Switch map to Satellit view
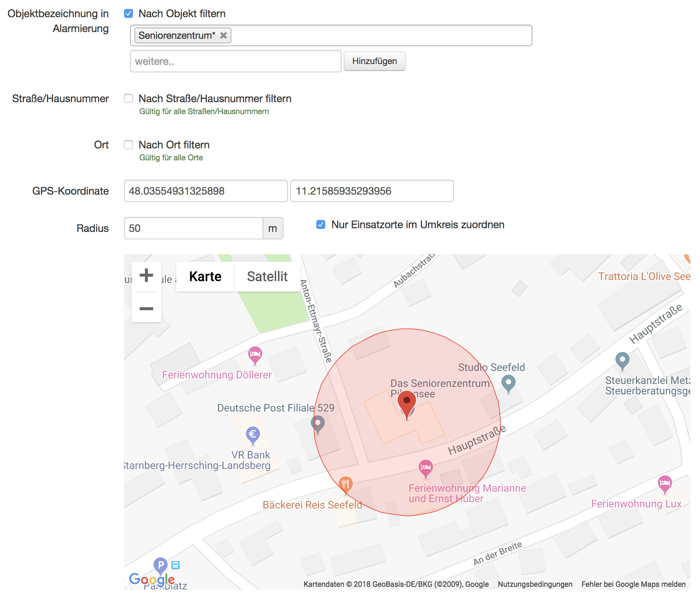The height and width of the screenshot is (601, 700). click(267, 277)
